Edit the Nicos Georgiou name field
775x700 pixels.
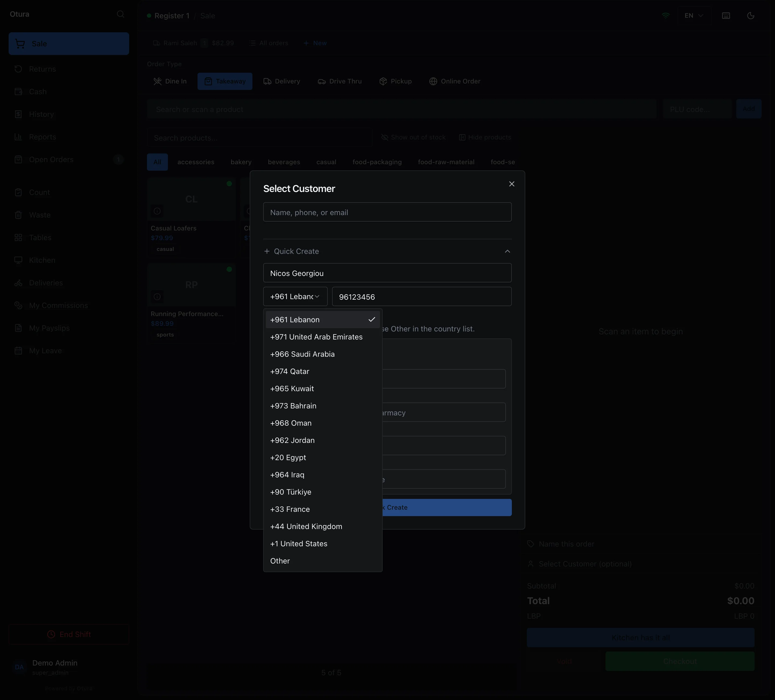387,273
